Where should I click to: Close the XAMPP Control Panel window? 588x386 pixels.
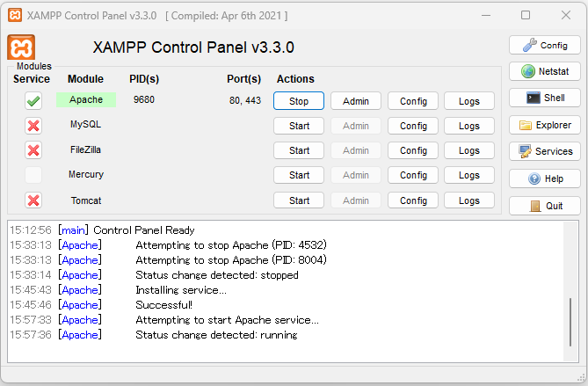(566, 15)
